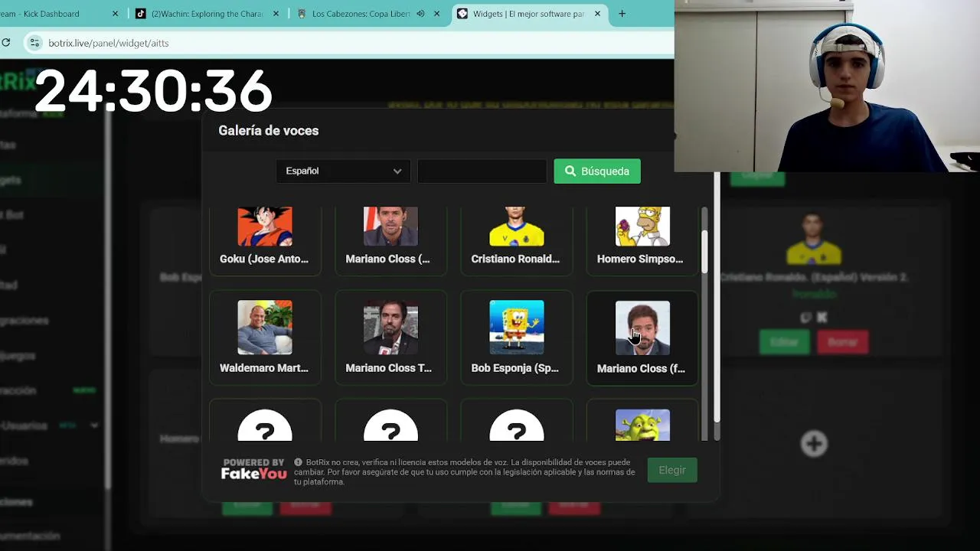Open a new browser tab
Image resolution: width=980 pixels, height=551 pixels.
click(x=622, y=14)
